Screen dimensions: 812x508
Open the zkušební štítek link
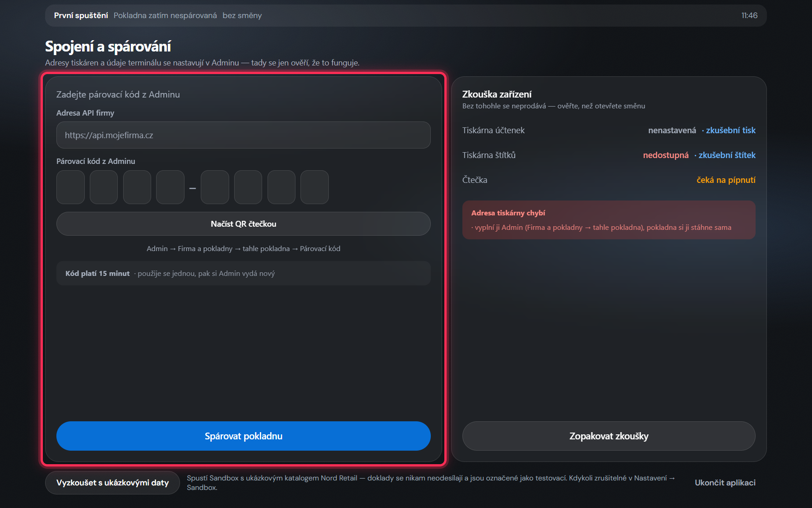[727, 155]
